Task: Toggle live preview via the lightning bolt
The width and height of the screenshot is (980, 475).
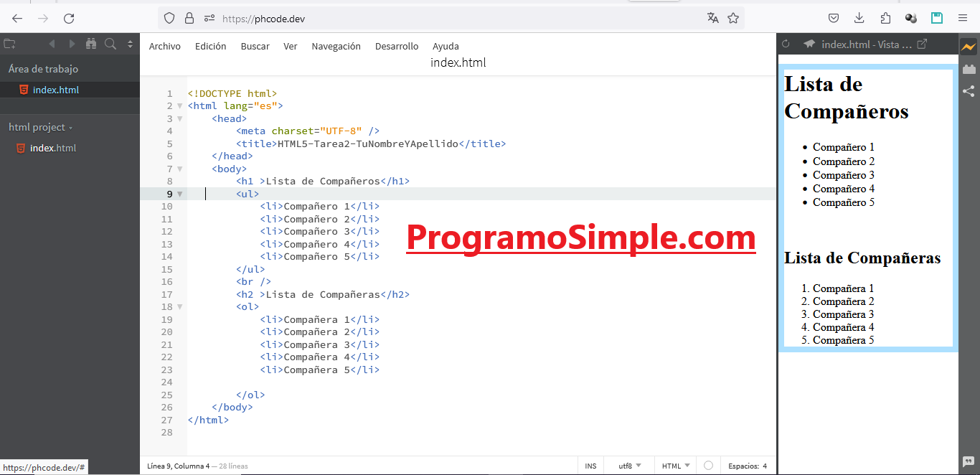Action: pos(969,46)
